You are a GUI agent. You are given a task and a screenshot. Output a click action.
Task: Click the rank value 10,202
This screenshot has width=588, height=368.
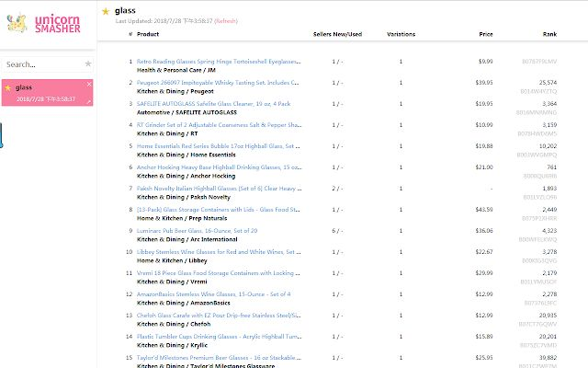pyautogui.click(x=548, y=145)
